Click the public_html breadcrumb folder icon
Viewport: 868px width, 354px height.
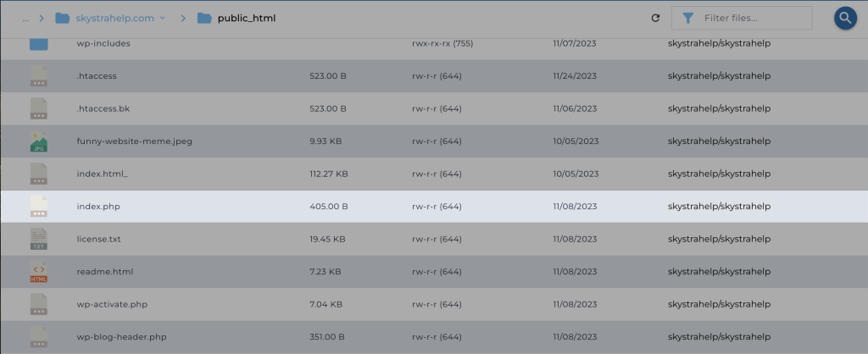click(x=203, y=18)
